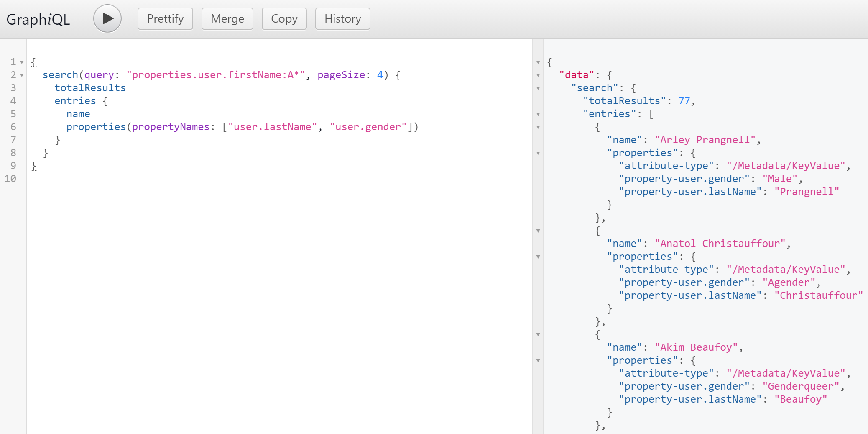Screen dimensions: 868x434
Task: Fold the Arley Prangnell properties object
Action: tap(538, 153)
